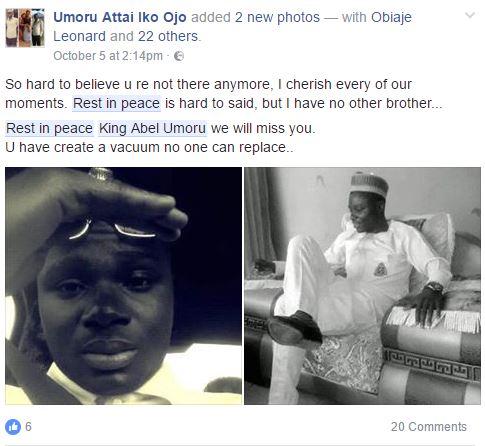Click the post text beginning So hard to believe
Screen dimensions: 485x446
tap(224, 94)
